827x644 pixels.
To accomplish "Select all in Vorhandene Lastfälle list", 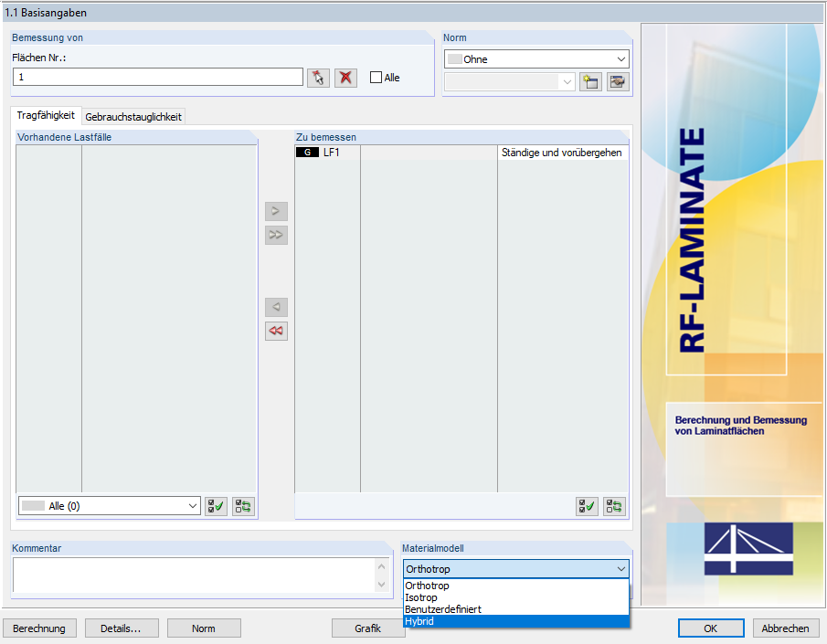I will pos(216,506).
